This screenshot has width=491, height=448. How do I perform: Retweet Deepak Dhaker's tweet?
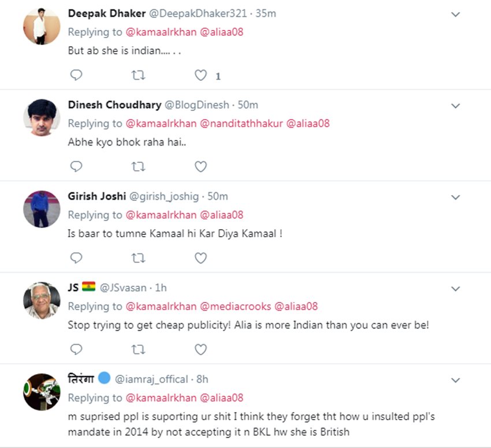138,75
